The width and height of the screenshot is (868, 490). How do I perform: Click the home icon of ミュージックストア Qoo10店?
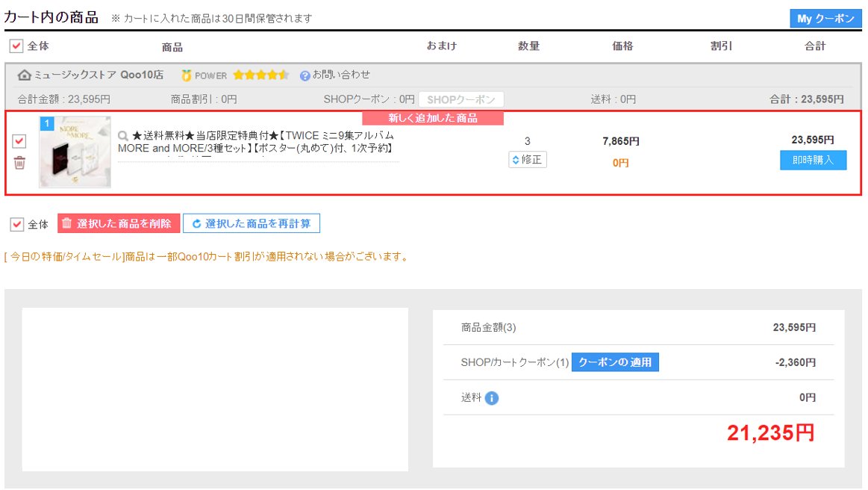24,75
